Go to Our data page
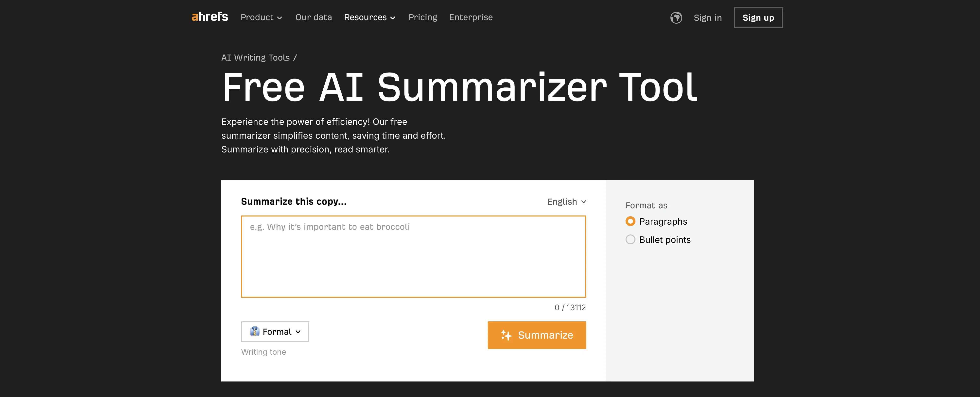The width and height of the screenshot is (980, 397). [314, 17]
